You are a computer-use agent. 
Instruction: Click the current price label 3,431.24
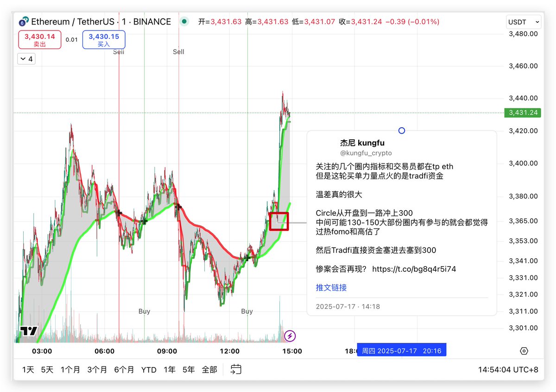tap(523, 112)
